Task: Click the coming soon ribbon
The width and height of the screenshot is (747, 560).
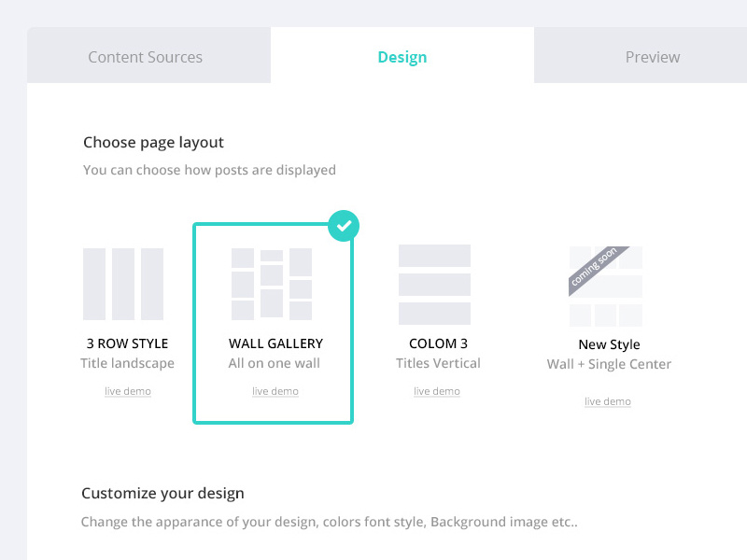Action: tap(598, 270)
